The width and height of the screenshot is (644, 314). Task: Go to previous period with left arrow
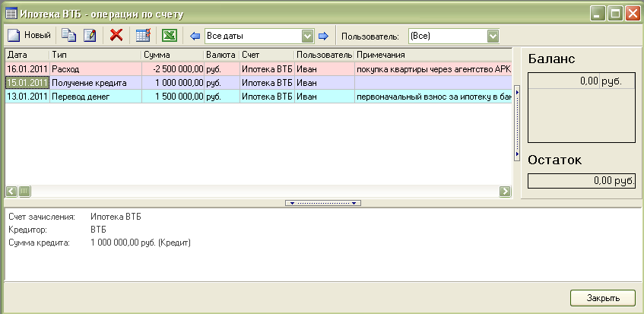(195, 36)
